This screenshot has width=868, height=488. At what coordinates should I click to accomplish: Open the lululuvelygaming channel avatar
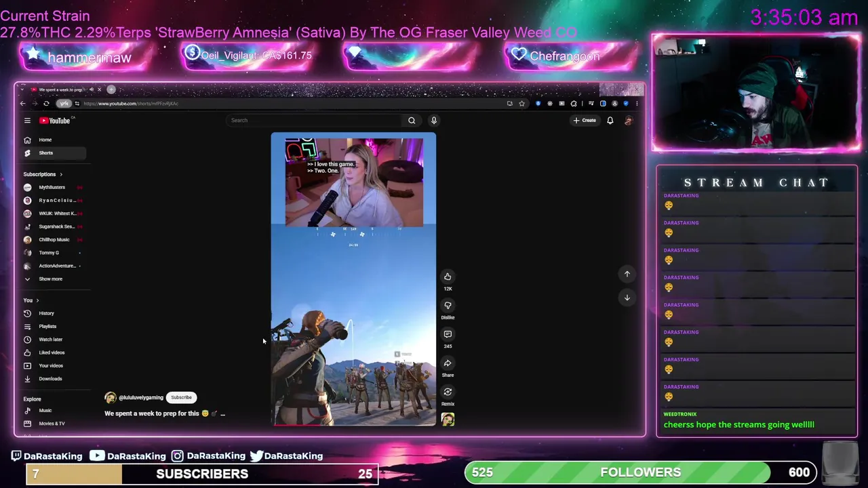tap(110, 398)
